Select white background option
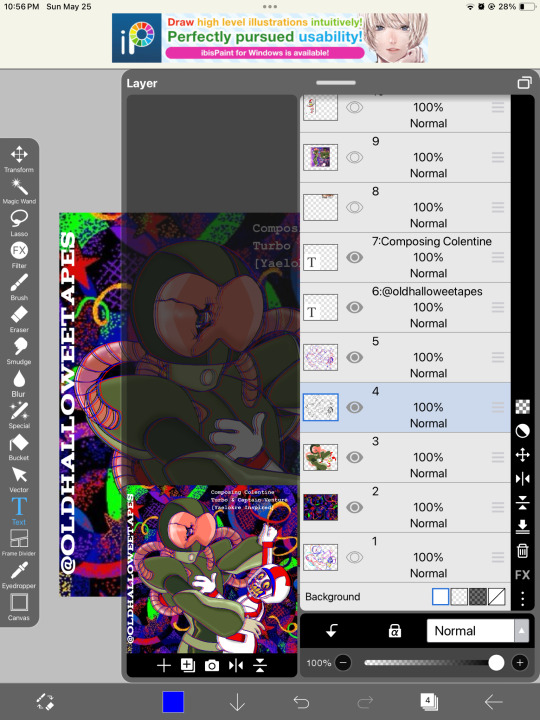The width and height of the screenshot is (540, 720). (440, 596)
